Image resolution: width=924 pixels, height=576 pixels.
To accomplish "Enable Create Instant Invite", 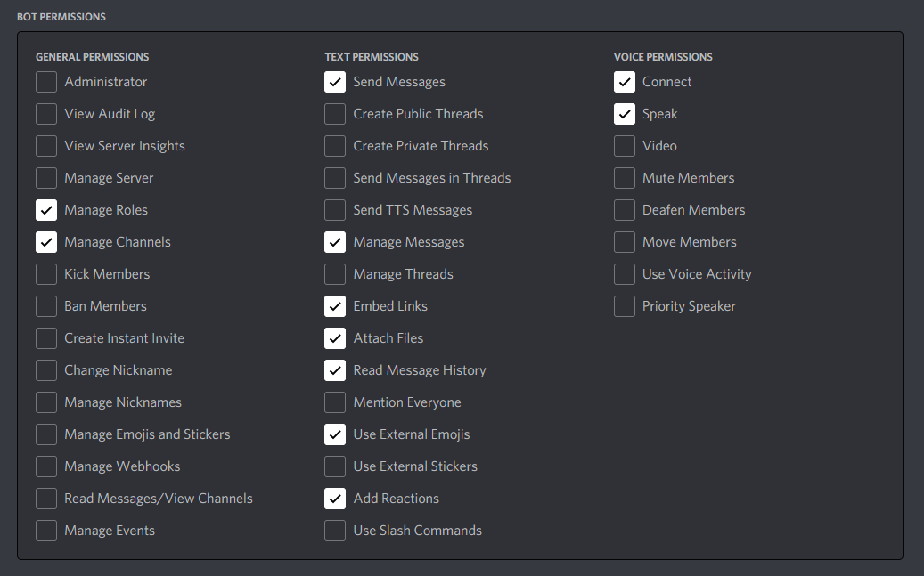I will point(45,338).
